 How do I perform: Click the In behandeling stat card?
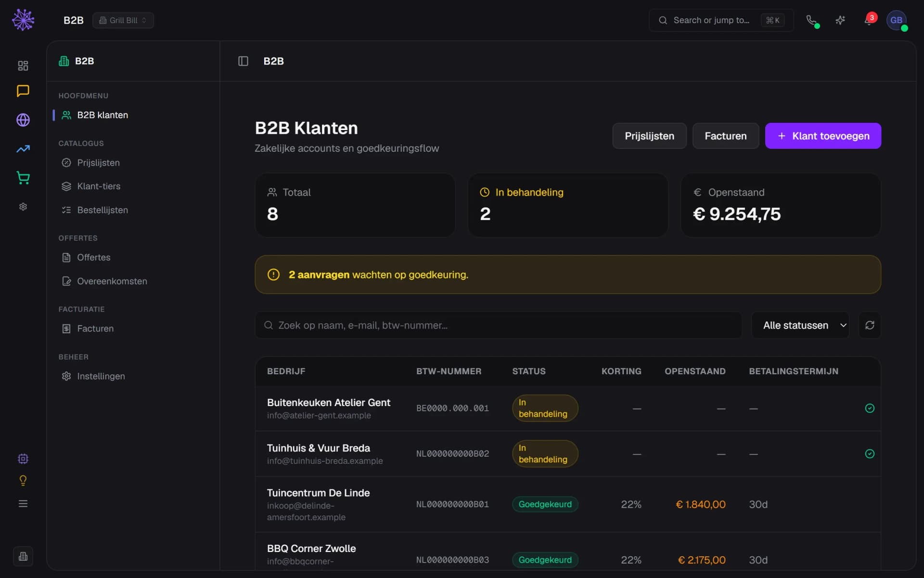click(x=568, y=205)
